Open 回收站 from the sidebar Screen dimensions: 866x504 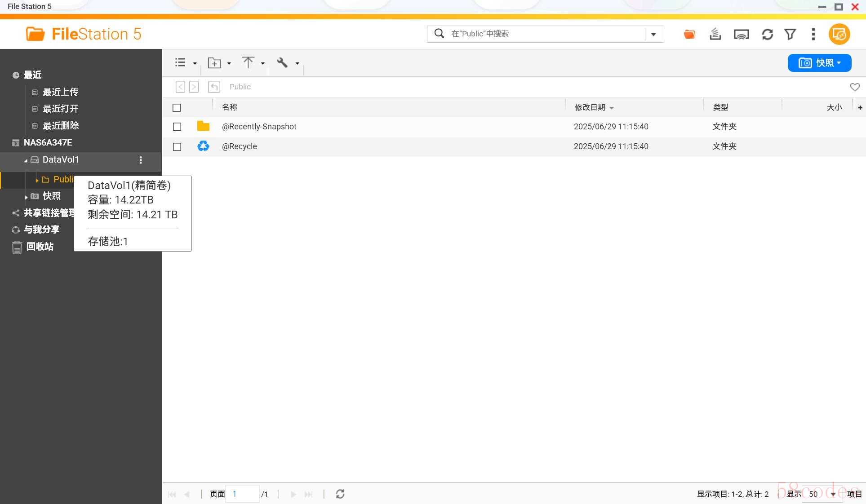(x=40, y=247)
